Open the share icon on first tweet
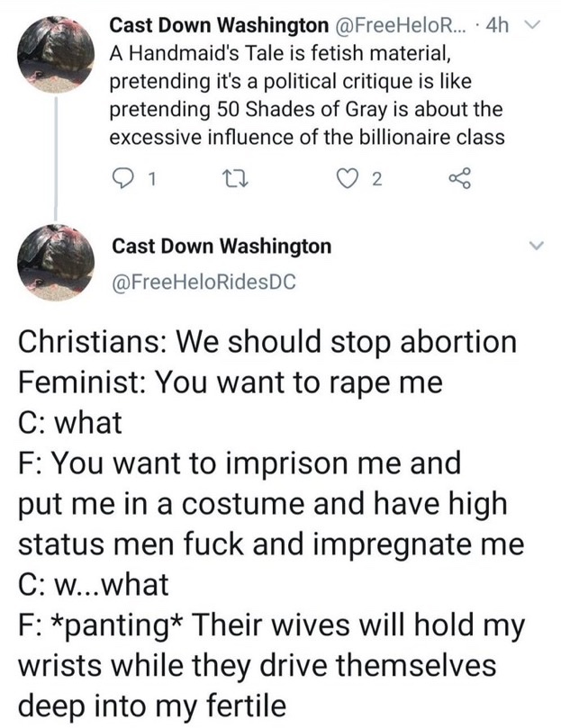The width and height of the screenshot is (561, 728). point(460,179)
